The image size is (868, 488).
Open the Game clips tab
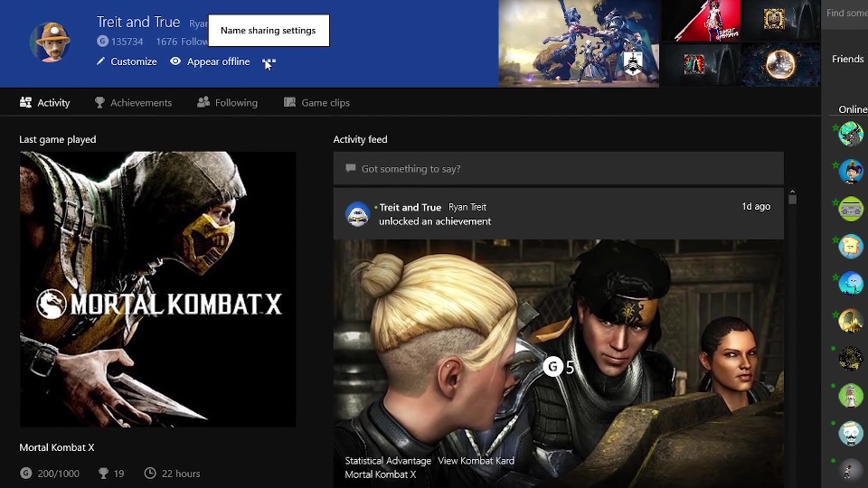click(316, 102)
